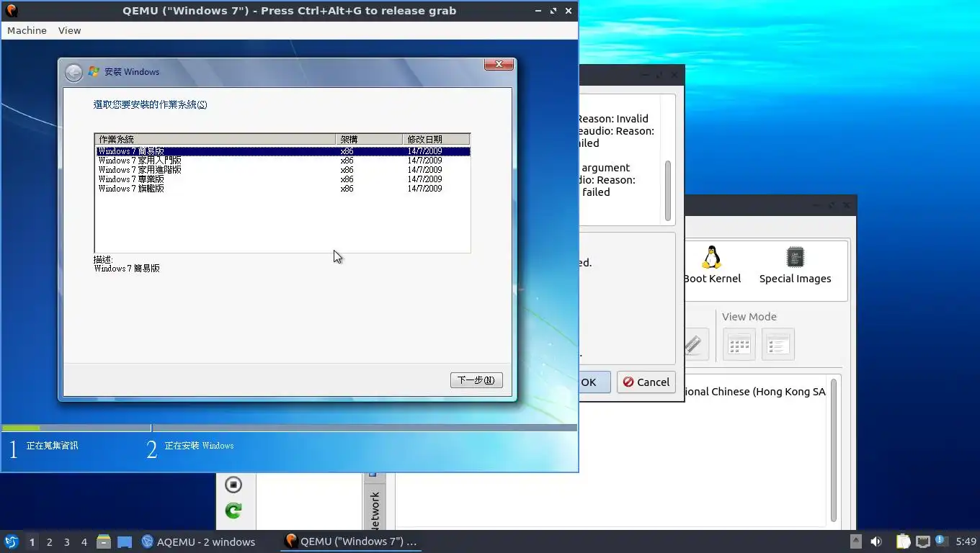Click the Traditional Chinese (Hong Kong SA entry
The height and width of the screenshot is (553, 980).
[754, 392]
